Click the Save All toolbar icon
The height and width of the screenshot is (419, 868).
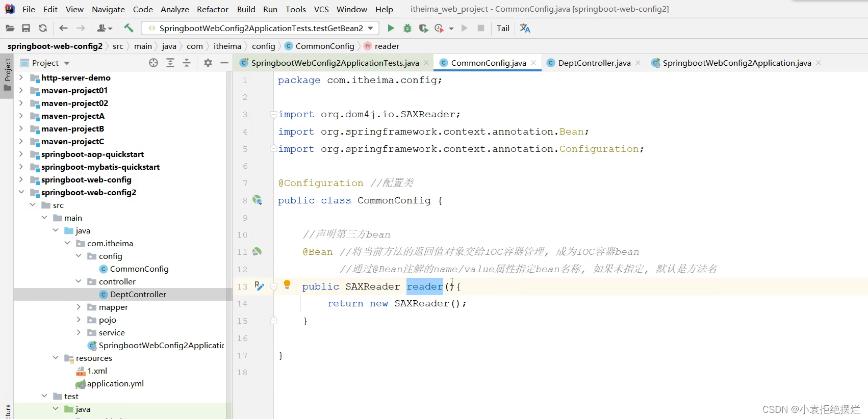coord(26,28)
